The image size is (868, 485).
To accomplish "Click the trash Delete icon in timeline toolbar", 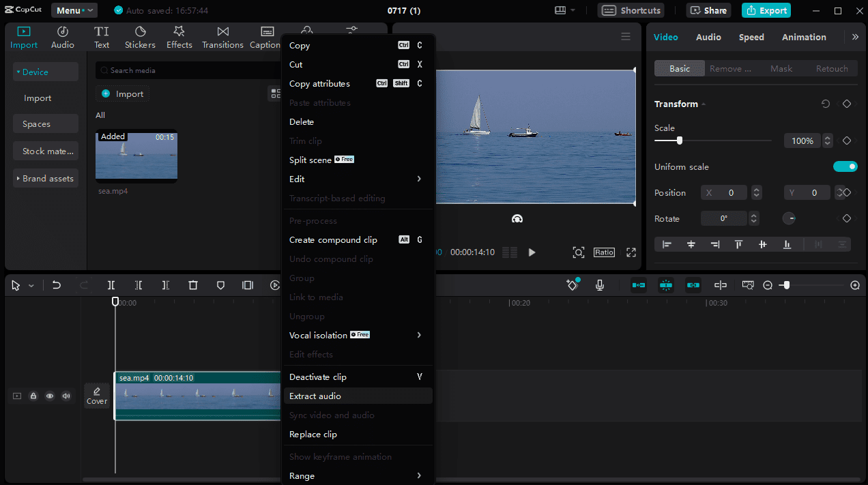I will pos(193,285).
